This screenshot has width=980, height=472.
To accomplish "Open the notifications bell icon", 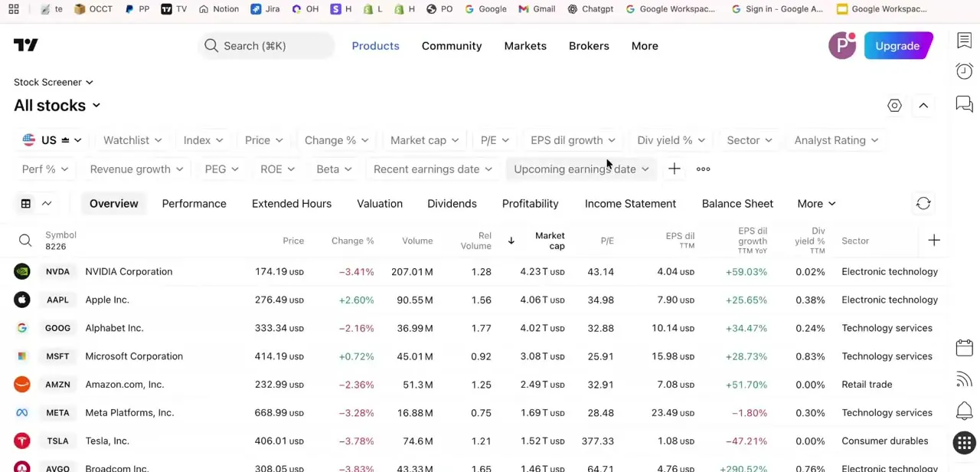I will (x=964, y=411).
